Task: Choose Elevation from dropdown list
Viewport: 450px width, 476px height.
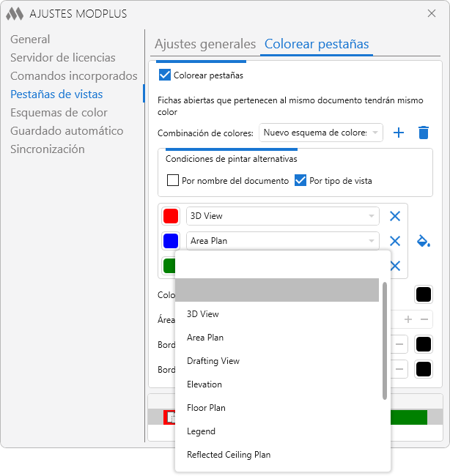Action: [277, 384]
